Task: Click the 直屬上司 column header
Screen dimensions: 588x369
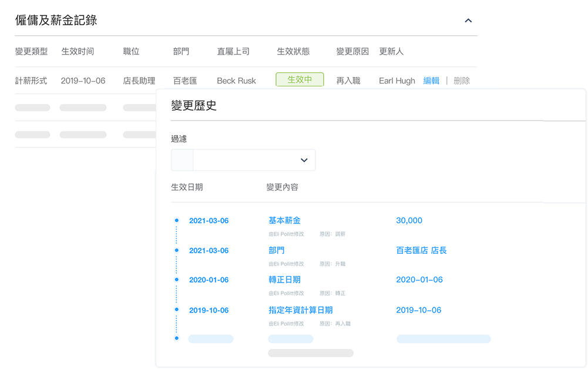Action: pos(233,51)
